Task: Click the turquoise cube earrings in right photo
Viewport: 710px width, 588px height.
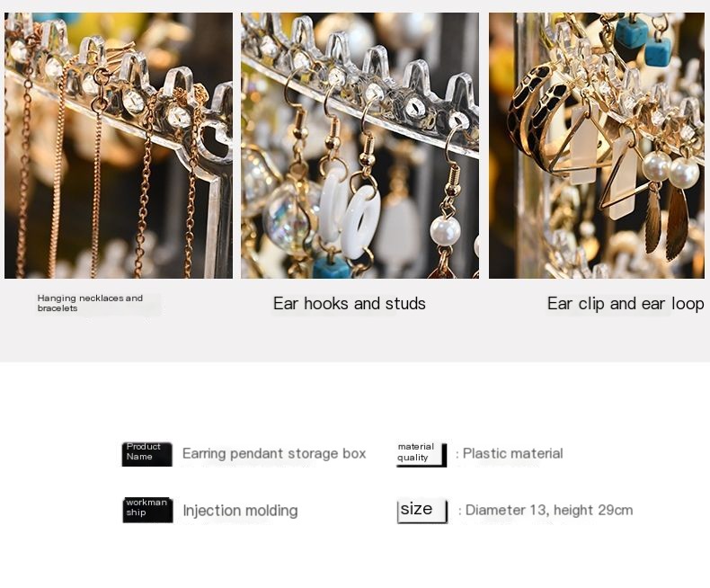Action: pos(643,40)
